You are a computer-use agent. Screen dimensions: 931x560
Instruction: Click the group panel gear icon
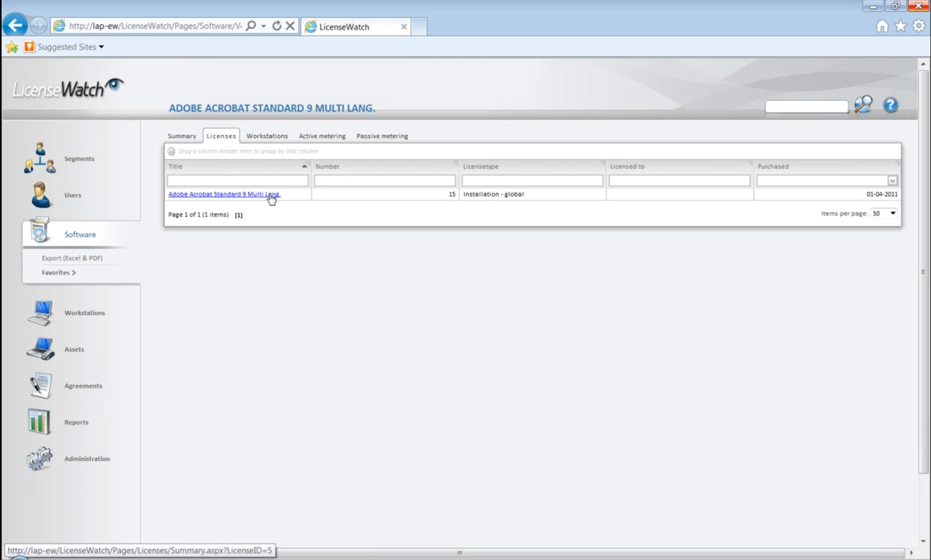pos(171,151)
